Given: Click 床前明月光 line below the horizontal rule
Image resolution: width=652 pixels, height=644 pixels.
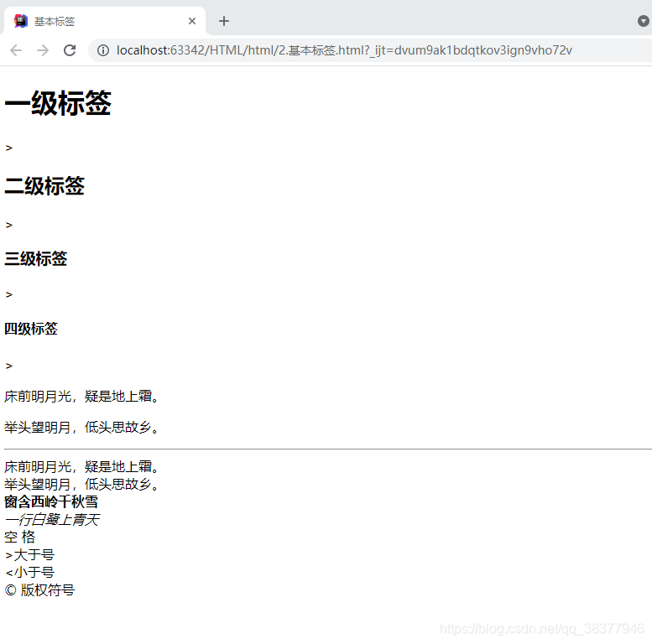Looking at the screenshot, I should click(81, 466).
